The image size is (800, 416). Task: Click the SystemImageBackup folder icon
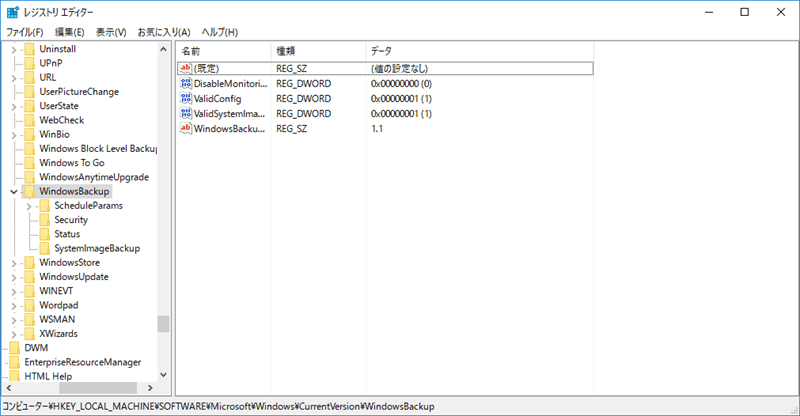coord(45,249)
